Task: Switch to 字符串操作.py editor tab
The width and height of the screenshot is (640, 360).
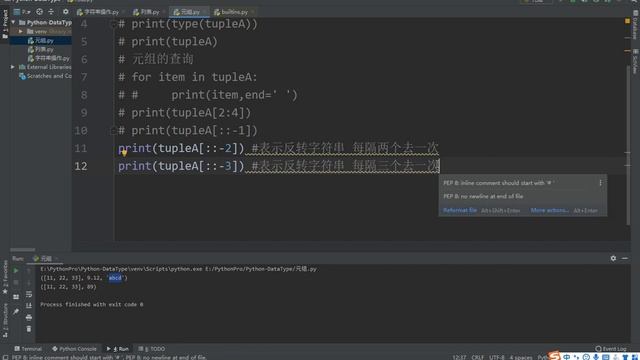Action: [101, 12]
